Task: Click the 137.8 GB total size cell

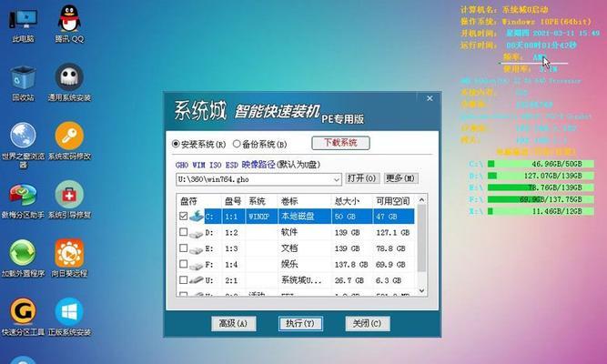Action: point(351,265)
